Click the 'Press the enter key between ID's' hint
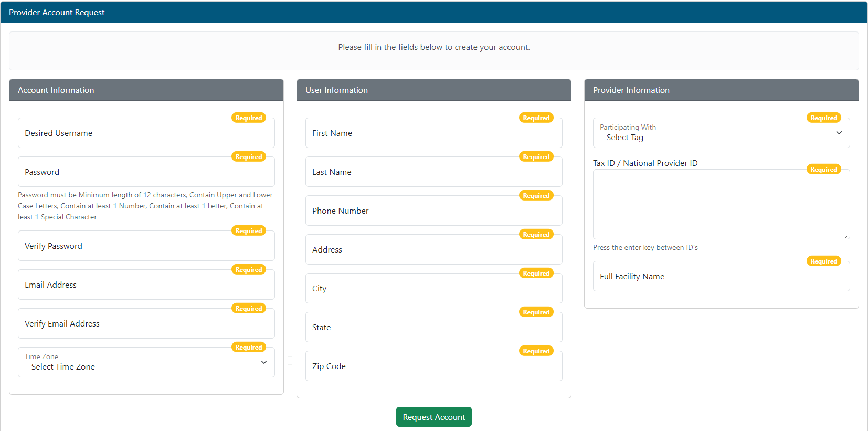Viewport: 868px width, 431px height. 645,247
